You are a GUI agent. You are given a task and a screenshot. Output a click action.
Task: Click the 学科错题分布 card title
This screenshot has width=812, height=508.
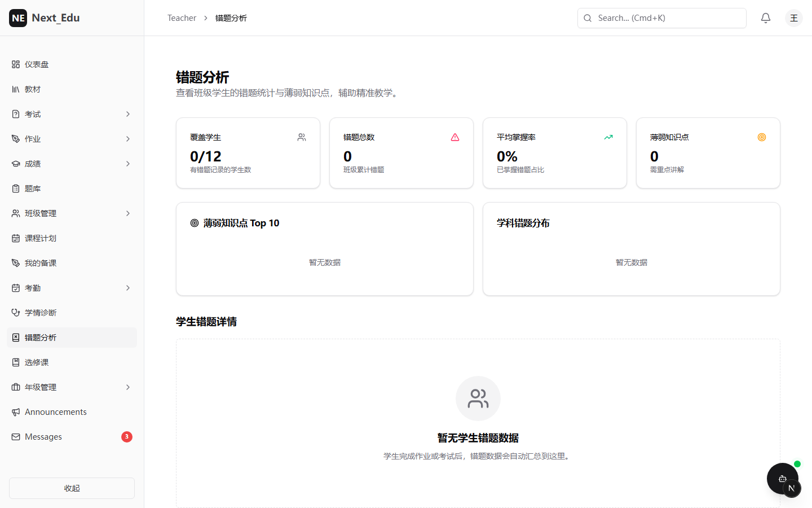(523, 223)
